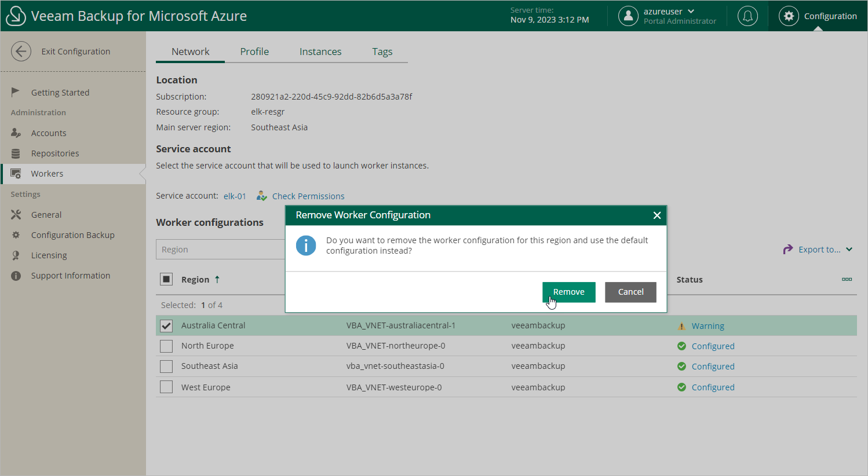Check the Southeast Asia row checkbox

(x=166, y=367)
